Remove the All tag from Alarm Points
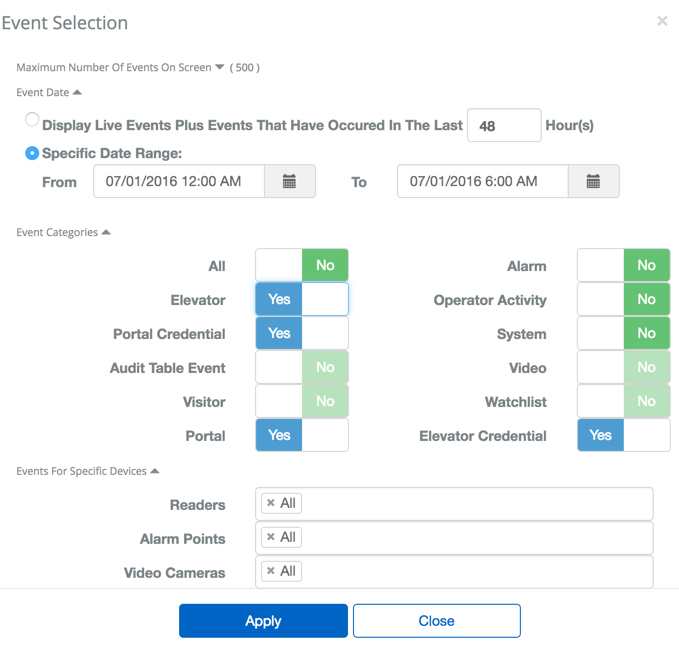 point(271,538)
